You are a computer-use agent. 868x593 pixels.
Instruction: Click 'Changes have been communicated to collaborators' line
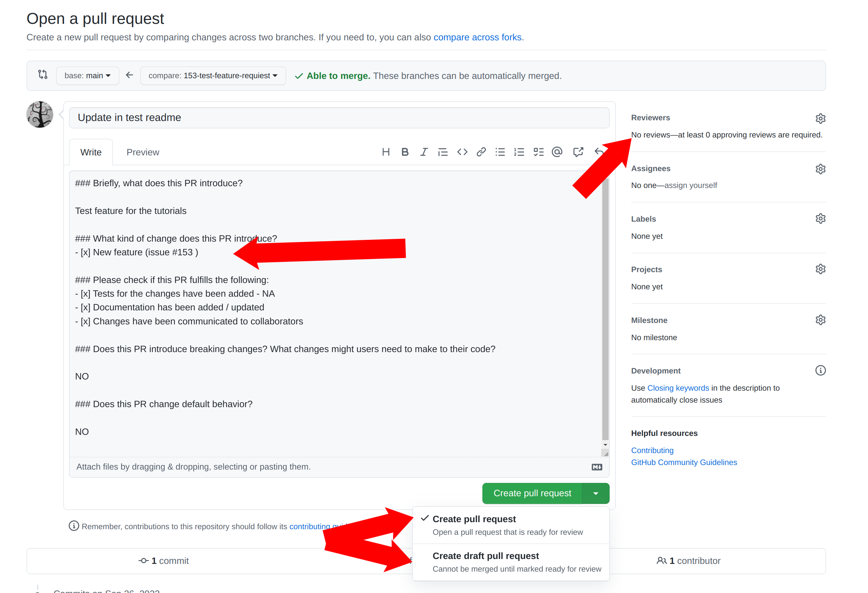(189, 321)
